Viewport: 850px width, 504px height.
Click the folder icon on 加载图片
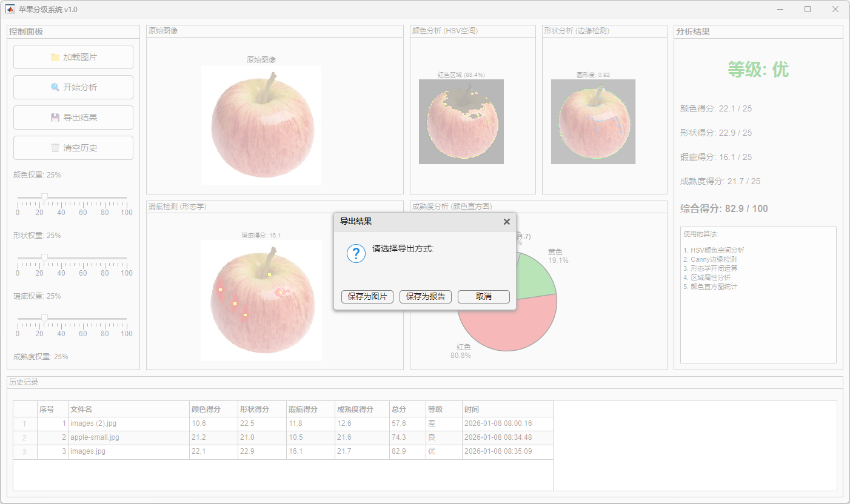point(55,57)
